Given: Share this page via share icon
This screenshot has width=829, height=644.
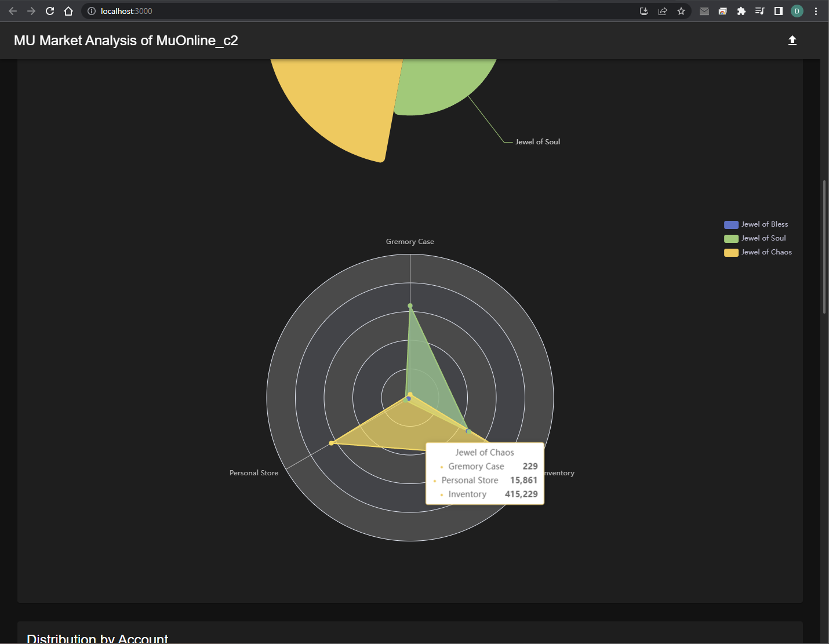Looking at the screenshot, I should coord(663,11).
